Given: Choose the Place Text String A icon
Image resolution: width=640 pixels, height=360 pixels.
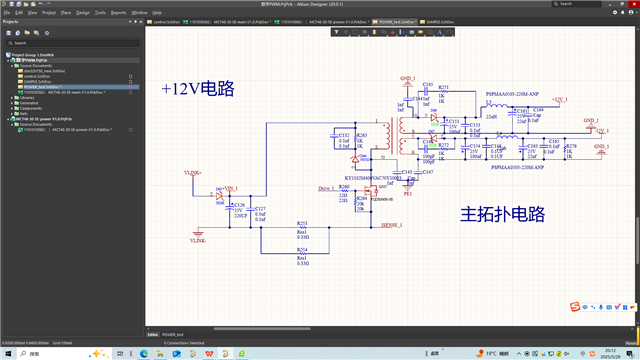Looking at the screenshot, I should tap(440, 32).
